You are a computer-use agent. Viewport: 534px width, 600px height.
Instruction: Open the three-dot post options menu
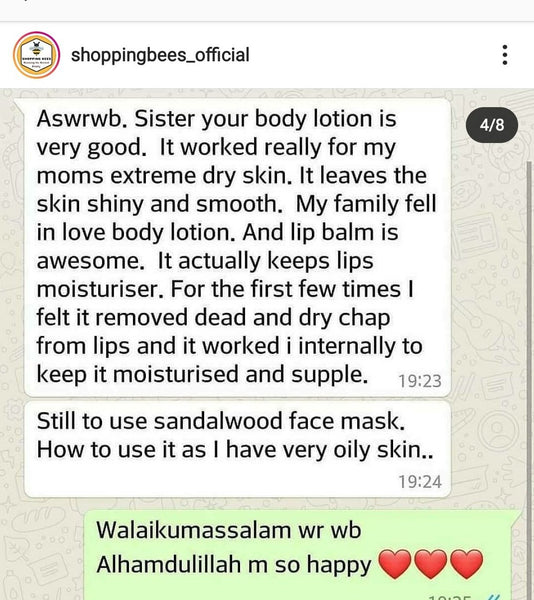(x=505, y=55)
